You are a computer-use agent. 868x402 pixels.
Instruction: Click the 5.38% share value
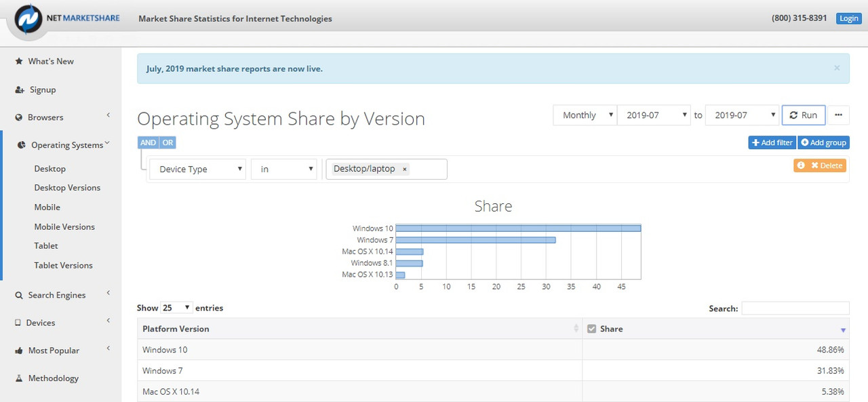(833, 392)
